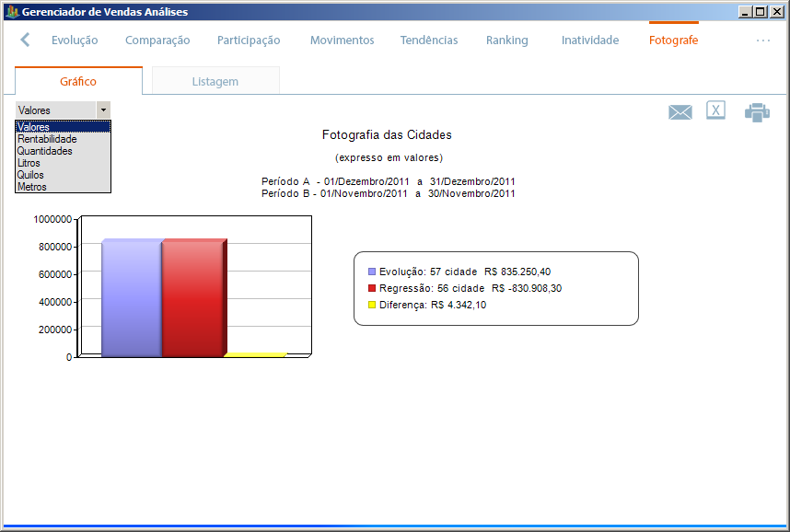The height and width of the screenshot is (532, 790).
Task: Click the app icon in title bar
Action: pyautogui.click(x=11, y=12)
